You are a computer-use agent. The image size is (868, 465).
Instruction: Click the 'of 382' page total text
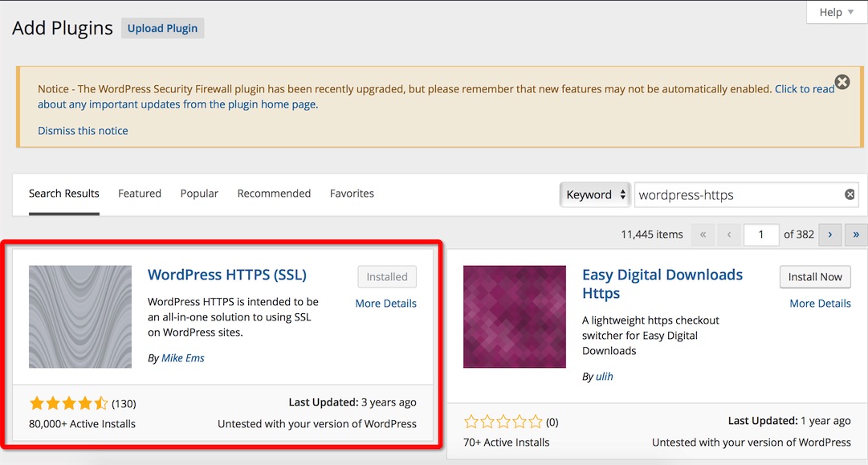799,235
